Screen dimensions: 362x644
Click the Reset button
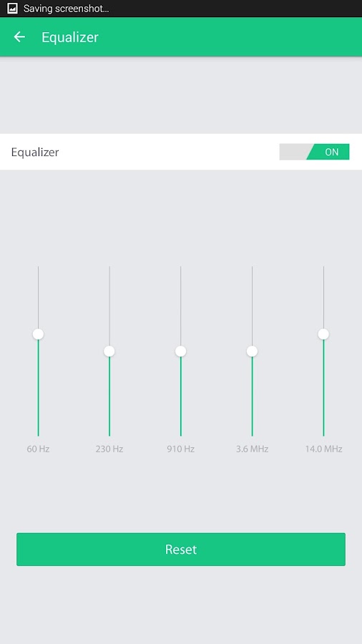pos(181,549)
